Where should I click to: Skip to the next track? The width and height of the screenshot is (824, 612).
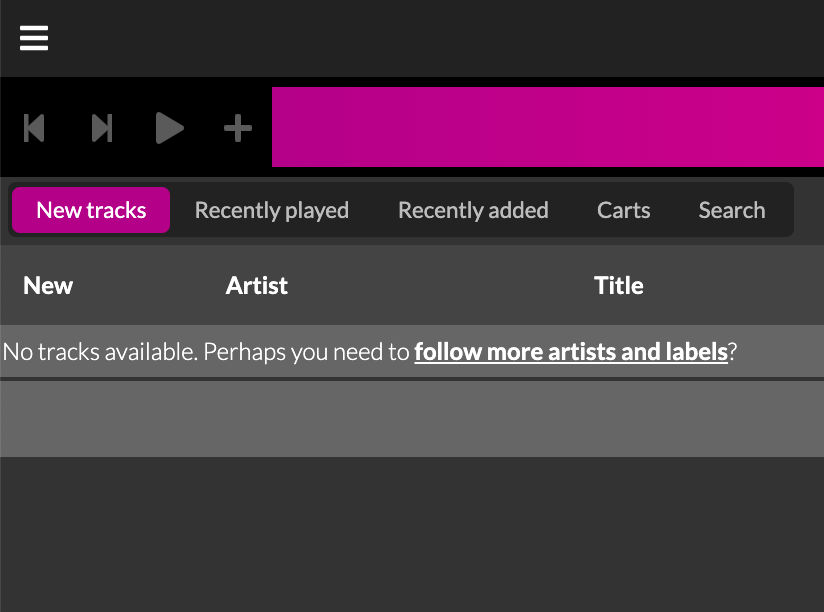(102, 128)
